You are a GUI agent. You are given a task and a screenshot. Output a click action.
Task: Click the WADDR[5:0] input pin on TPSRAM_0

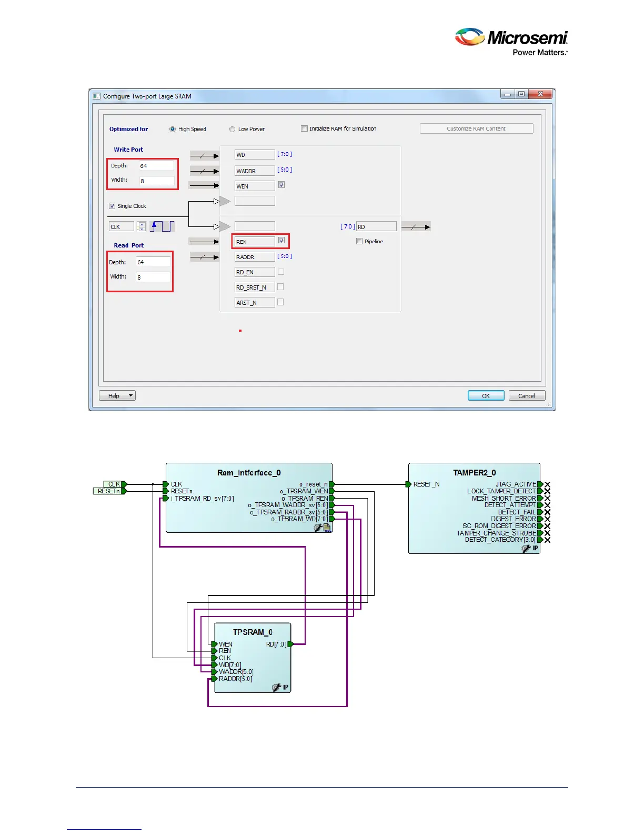[x=215, y=672]
